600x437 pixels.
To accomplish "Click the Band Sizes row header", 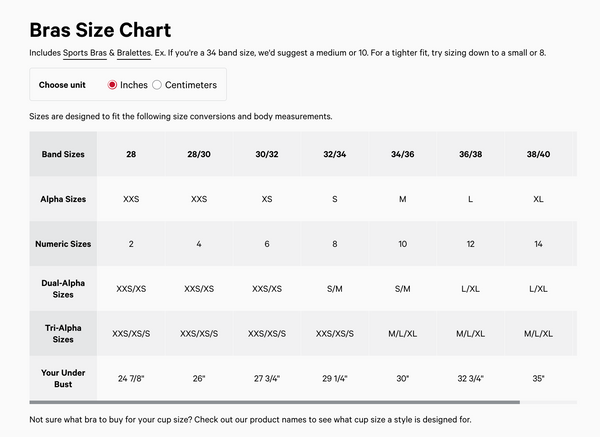I will click(x=63, y=155).
